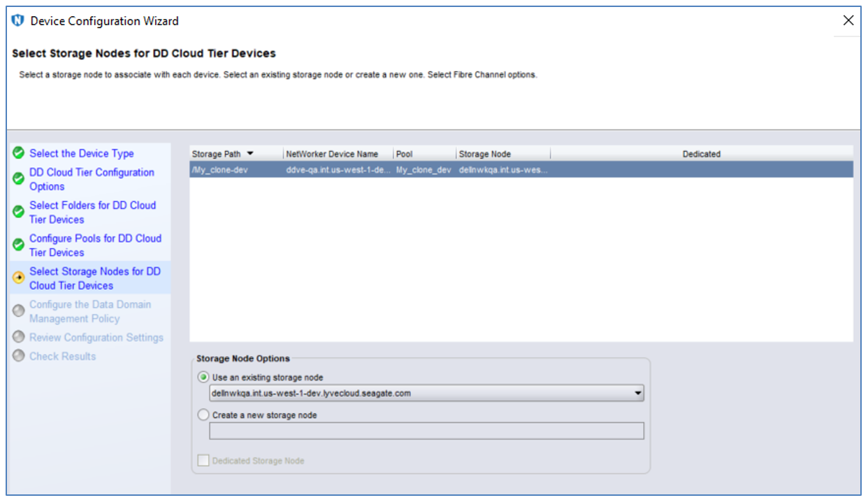Click gray icon beside Review Configuration Settings
Viewport: 868px width, 500px height.
pyautogui.click(x=19, y=337)
